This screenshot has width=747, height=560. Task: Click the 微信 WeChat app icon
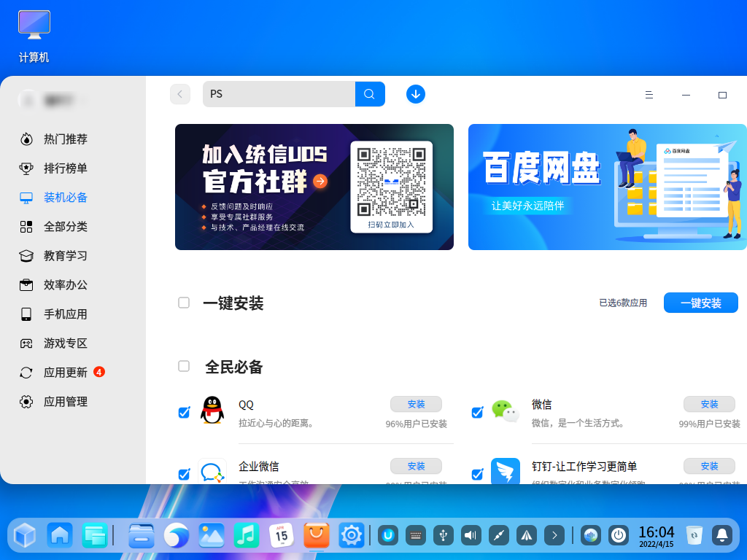coord(506,410)
